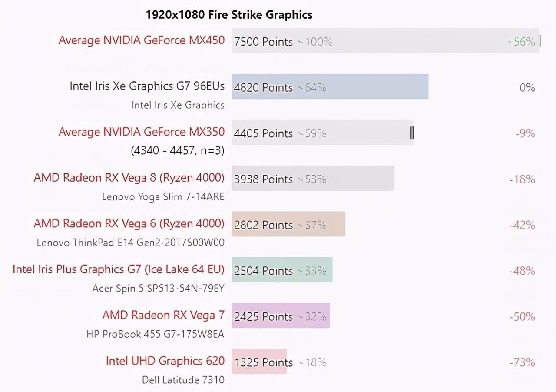Open the Average NVIDIA GeForce MX450 link
Image resolution: width=556 pixels, height=392 pixels.
tap(142, 40)
